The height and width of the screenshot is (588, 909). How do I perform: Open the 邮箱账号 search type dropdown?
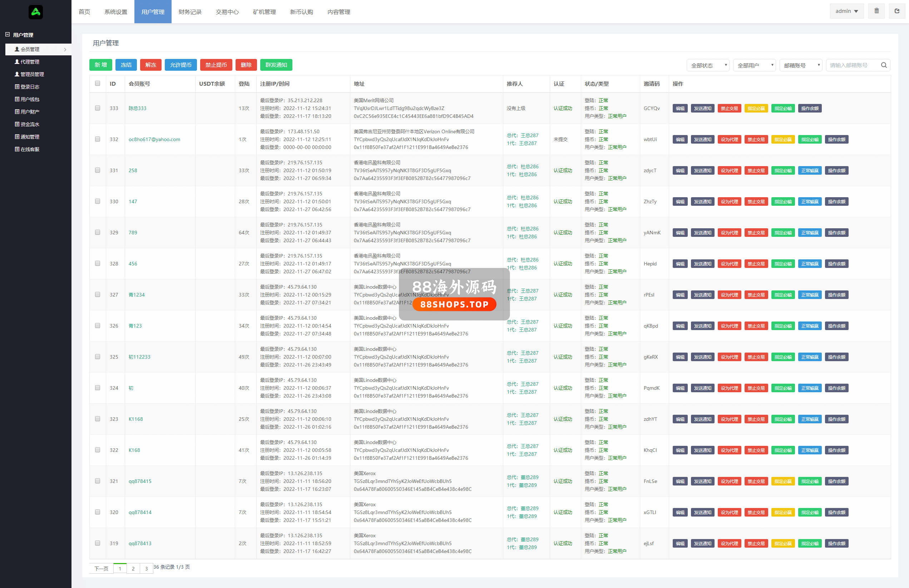click(801, 65)
